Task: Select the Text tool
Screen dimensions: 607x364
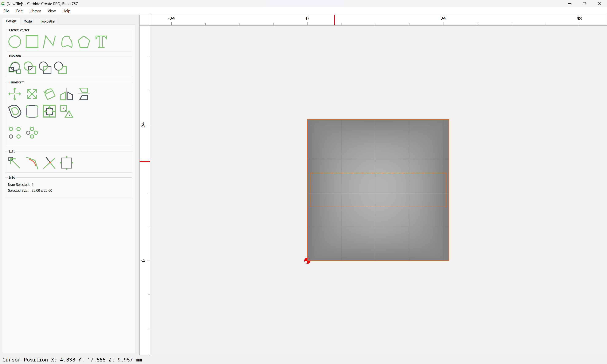Action: 101,42
